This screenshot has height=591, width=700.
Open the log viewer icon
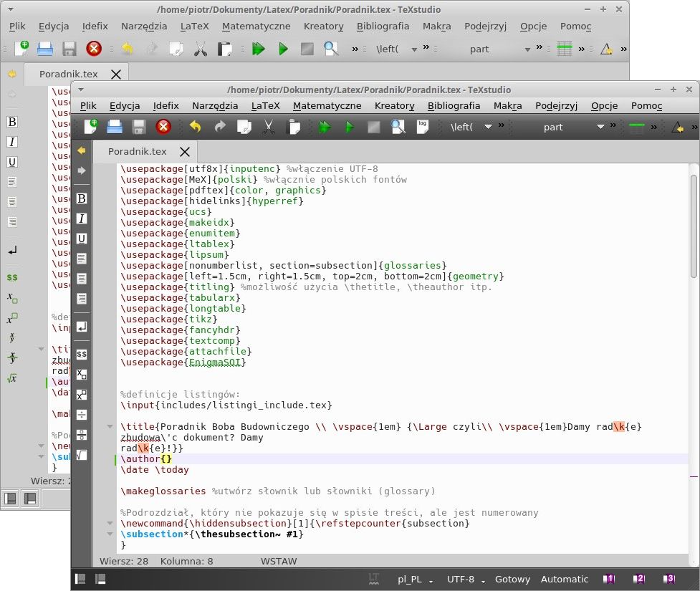[x=423, y=126]
